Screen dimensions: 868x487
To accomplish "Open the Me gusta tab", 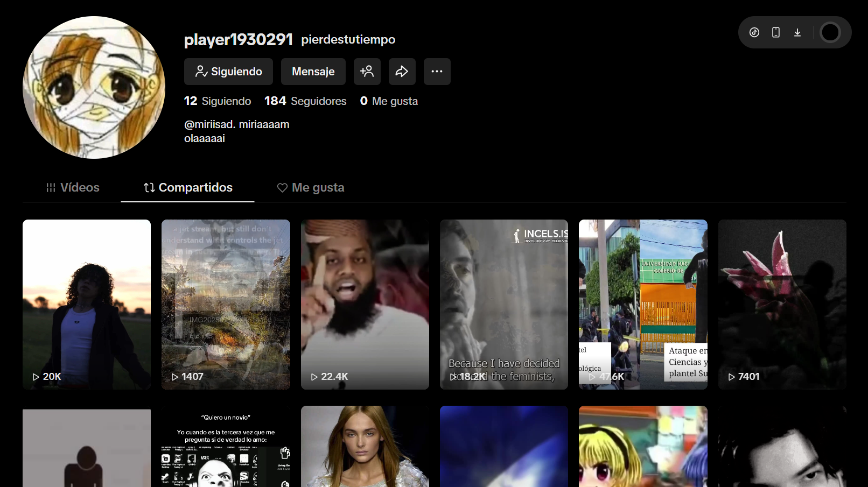I will tap(311, 187).
